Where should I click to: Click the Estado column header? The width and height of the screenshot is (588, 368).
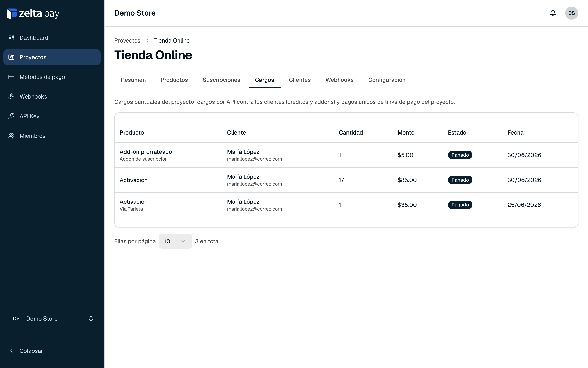pyautogui.click(x=457, y=133)
